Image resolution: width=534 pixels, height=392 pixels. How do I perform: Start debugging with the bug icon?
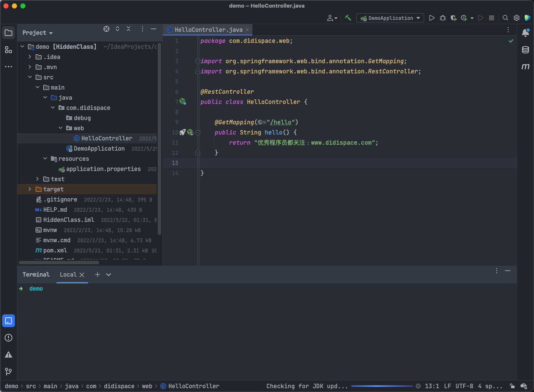(x=443, y=18)
